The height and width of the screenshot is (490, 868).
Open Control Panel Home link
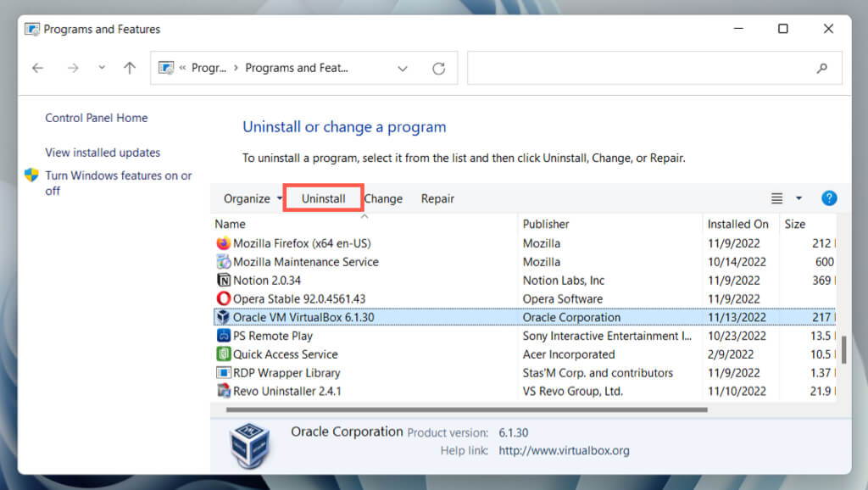97,118
